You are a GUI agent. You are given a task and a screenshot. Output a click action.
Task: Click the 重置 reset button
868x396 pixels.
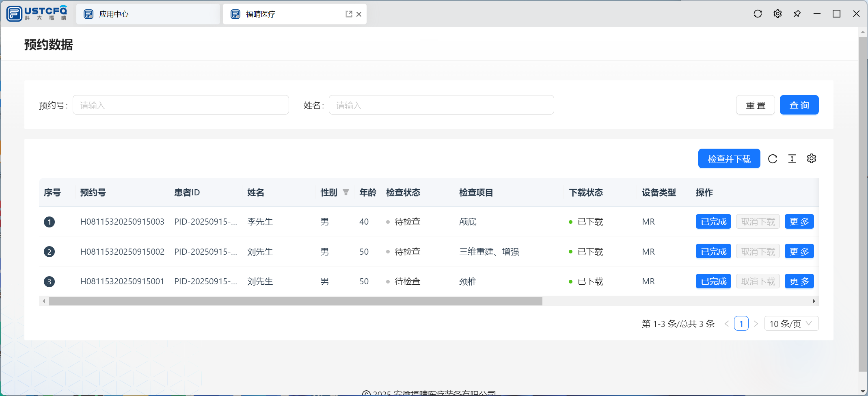(755, 105)
